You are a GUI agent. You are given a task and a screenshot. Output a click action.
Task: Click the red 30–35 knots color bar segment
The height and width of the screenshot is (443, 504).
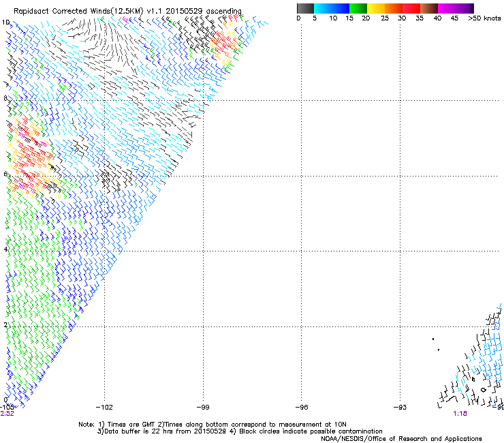tap(411, 8)
